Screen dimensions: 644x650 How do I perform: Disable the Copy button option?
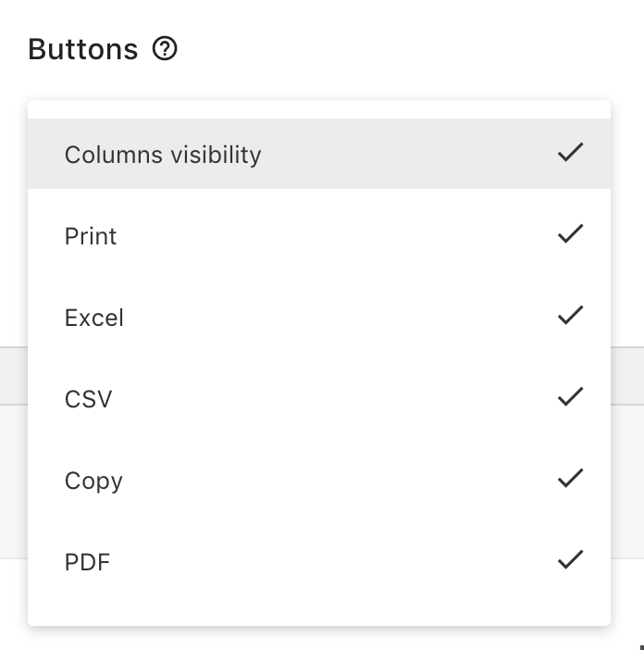coord(319,481)
